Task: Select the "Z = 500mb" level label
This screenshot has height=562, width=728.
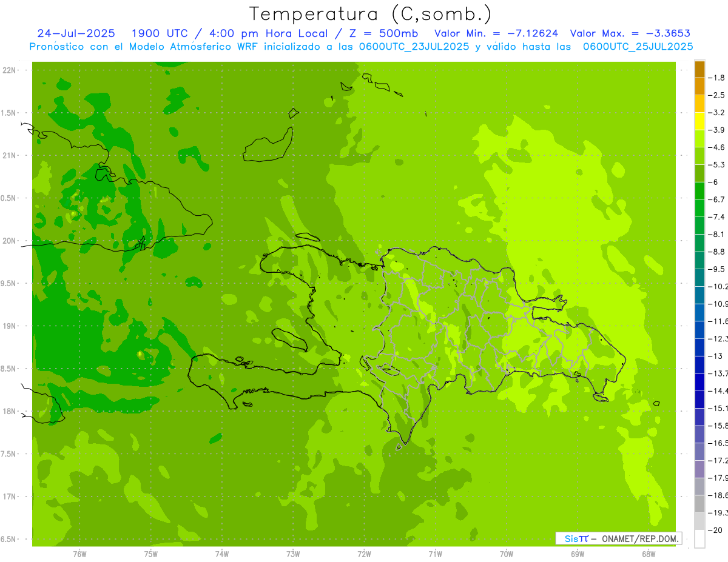Action: pyautogui.click(x=383, y=33)
